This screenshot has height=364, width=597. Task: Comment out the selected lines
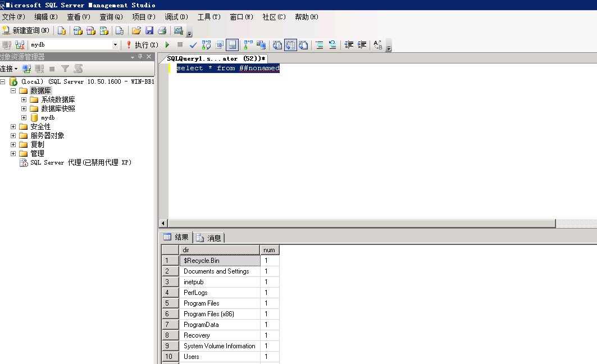[320, 45]
